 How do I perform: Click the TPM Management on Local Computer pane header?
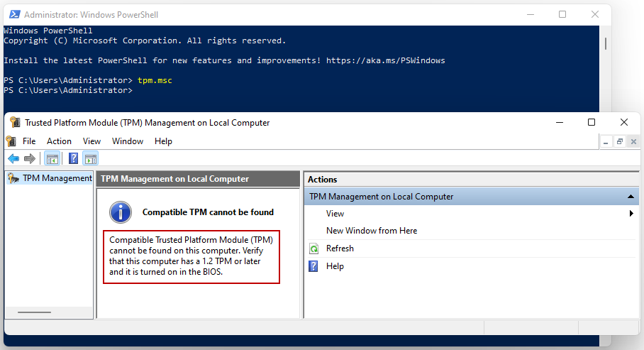pyautogui.click(x=198, y=179)
